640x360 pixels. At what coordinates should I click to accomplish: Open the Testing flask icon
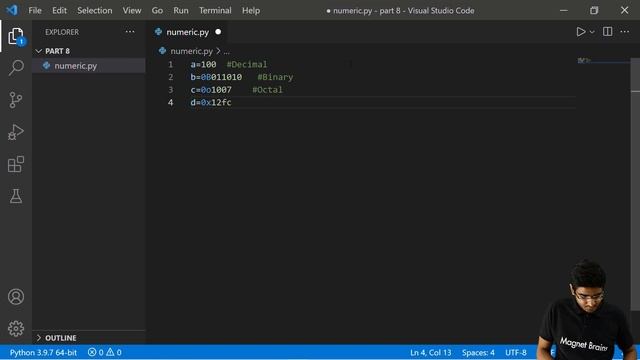click(x=16, y=196)
